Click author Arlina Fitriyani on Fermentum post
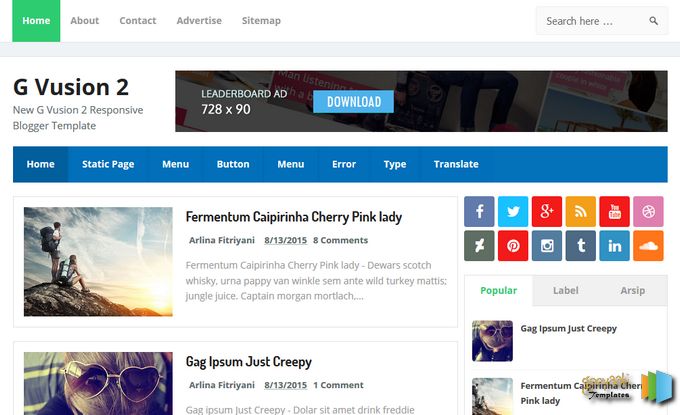 (x=222, y=240)
